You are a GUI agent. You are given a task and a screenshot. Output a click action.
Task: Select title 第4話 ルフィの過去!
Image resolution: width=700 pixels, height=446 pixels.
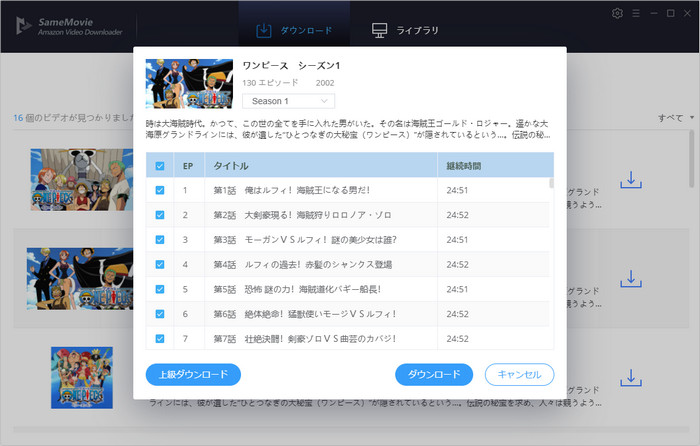302,265
